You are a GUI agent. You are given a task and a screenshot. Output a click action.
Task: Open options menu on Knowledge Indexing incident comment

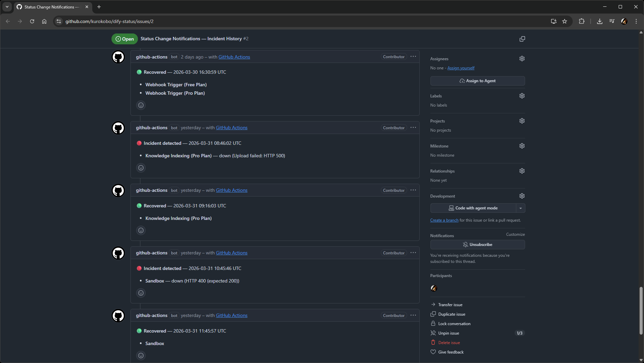pos(413,128)
